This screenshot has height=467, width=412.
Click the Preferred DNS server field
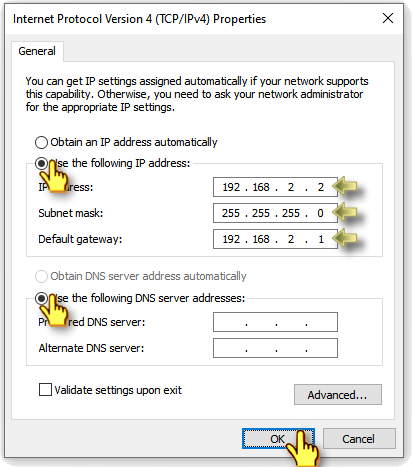(275, 322)
